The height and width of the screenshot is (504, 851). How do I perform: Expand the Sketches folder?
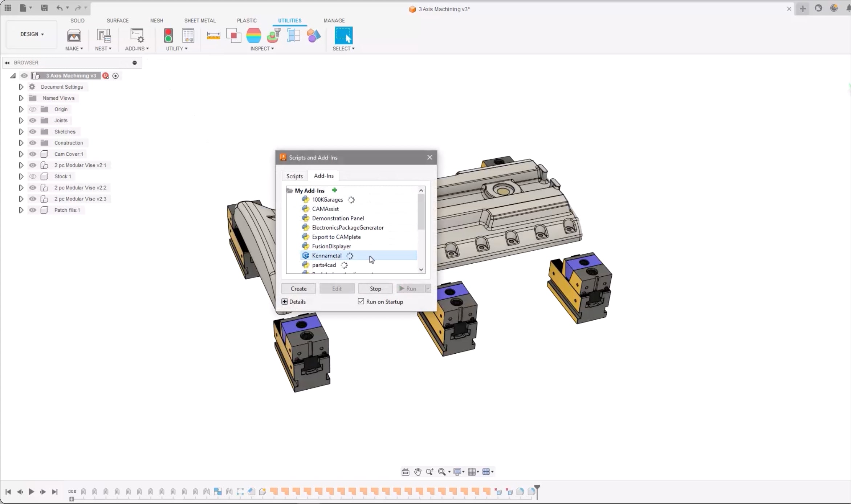21,131
